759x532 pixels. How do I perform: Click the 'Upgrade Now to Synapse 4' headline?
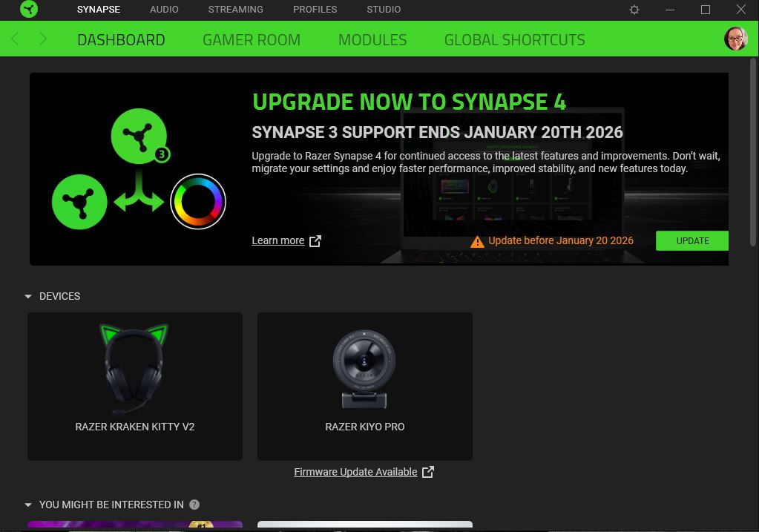(x=409, y=102)
